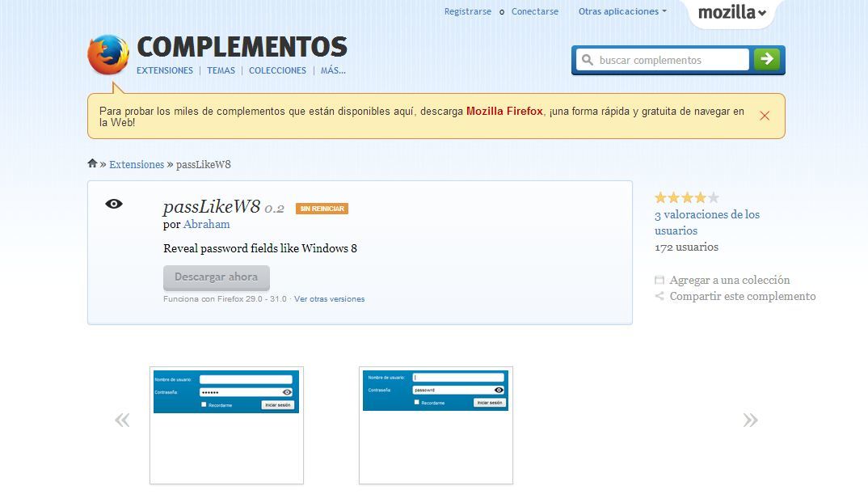Open the mozilla dropdown tab
Viewport: 868px width, 503px height.
[732, 12]
